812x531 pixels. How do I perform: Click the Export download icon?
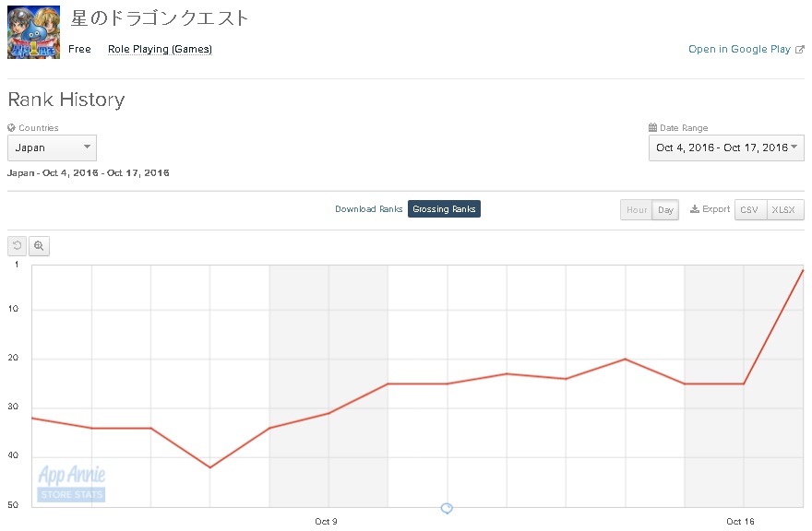tap(695, 209)
